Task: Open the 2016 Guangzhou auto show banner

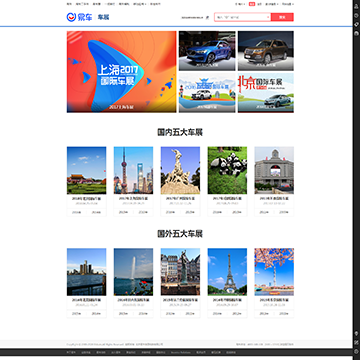Action: [x=207, y=93]
